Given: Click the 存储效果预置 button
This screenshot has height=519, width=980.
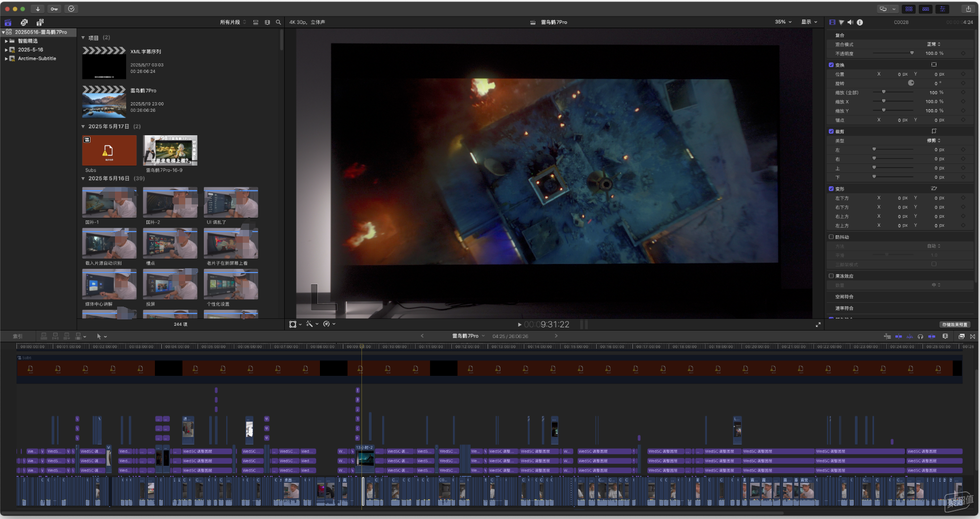Looking at the screenshot, I should click(955, 324).
